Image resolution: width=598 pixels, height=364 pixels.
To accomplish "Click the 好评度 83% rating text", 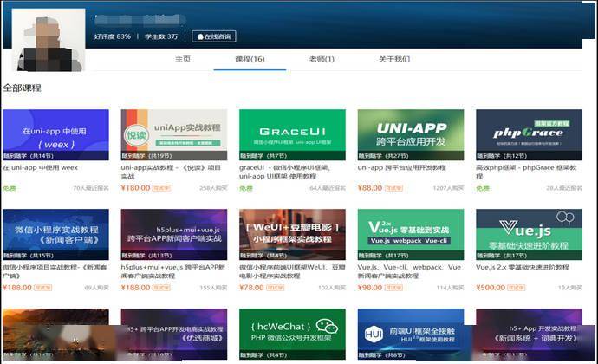I will (113, 36).
